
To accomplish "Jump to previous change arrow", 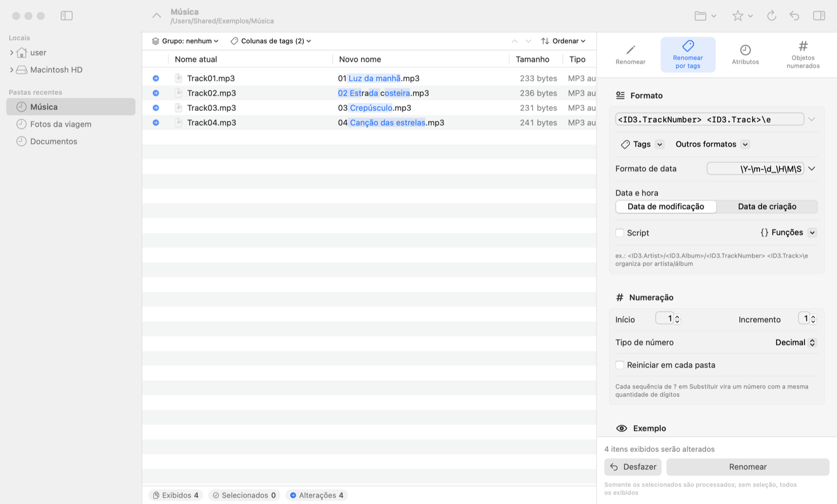I will click(514, 41).
